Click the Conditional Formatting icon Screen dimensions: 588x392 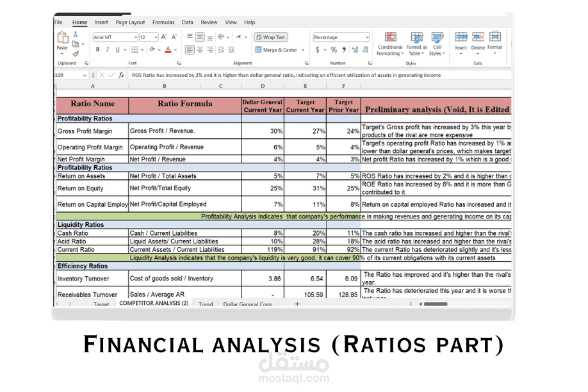click(390, 37)
